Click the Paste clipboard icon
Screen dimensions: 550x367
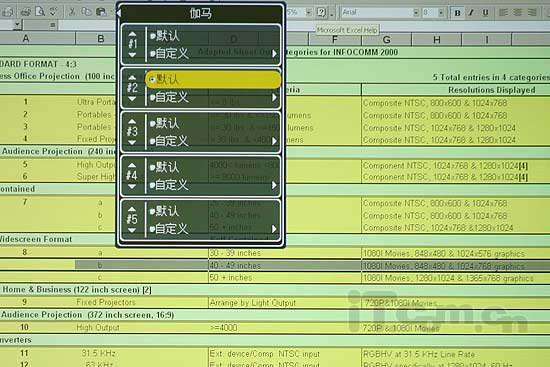[x=101, y=12]
